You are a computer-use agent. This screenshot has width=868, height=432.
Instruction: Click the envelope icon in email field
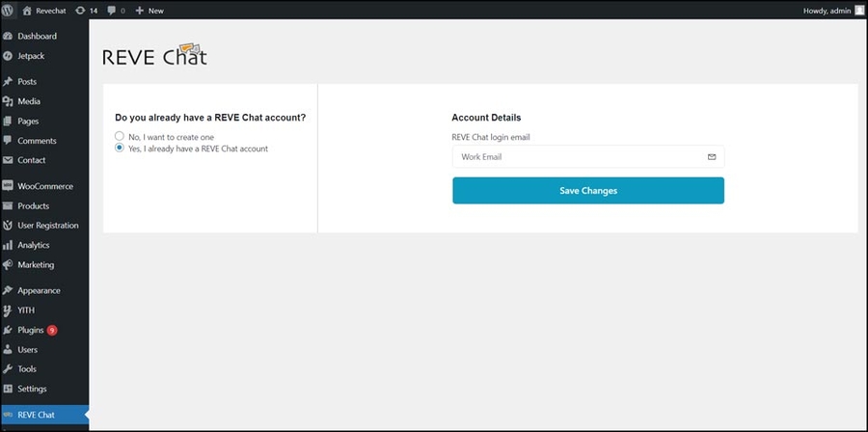click(x=712, y=156)
